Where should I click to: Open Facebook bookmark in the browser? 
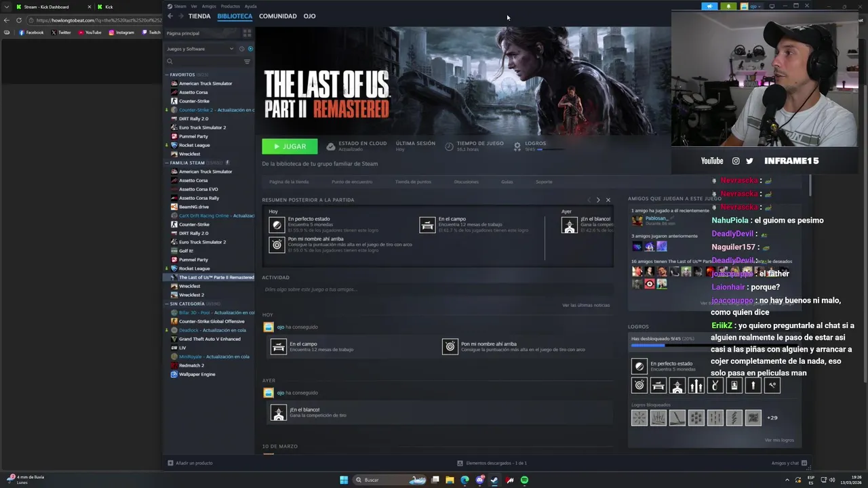pyautogui.click(x=31, y=33)
